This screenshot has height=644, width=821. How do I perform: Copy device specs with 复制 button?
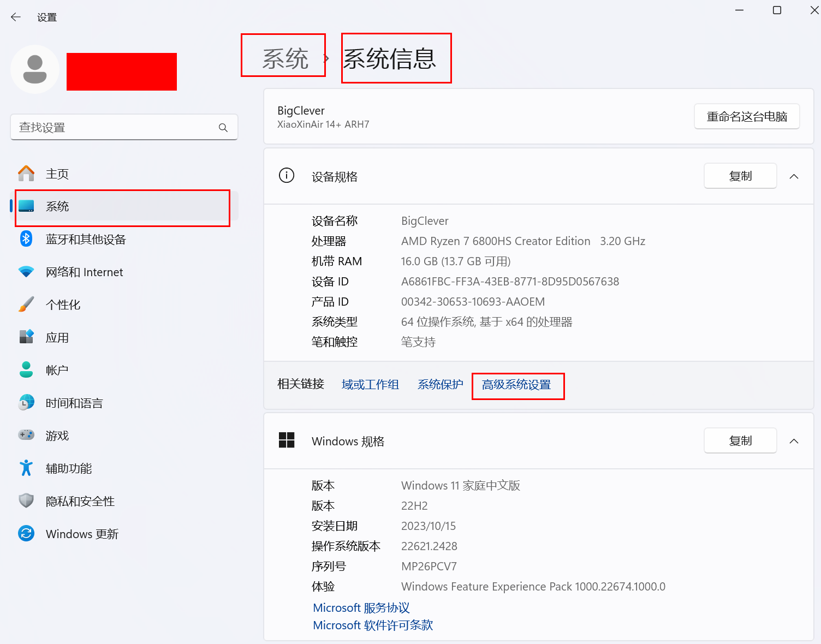740,176
